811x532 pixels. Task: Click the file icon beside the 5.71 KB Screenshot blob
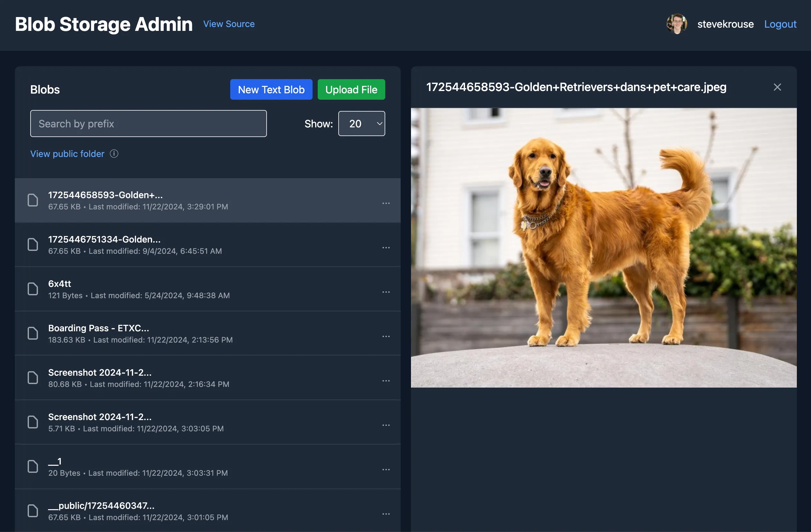(33, 422)
